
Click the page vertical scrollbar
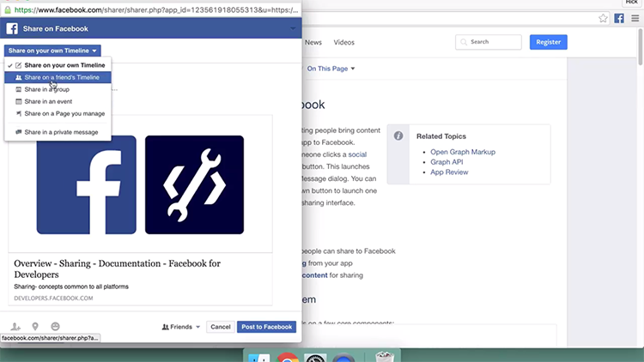pos(641,47)
